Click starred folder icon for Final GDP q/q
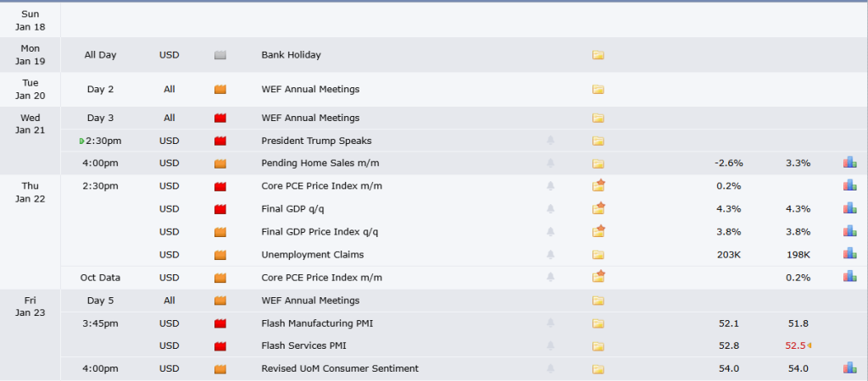Image resolution: width=868 pixels, height=381 pixels. (598, 208)
